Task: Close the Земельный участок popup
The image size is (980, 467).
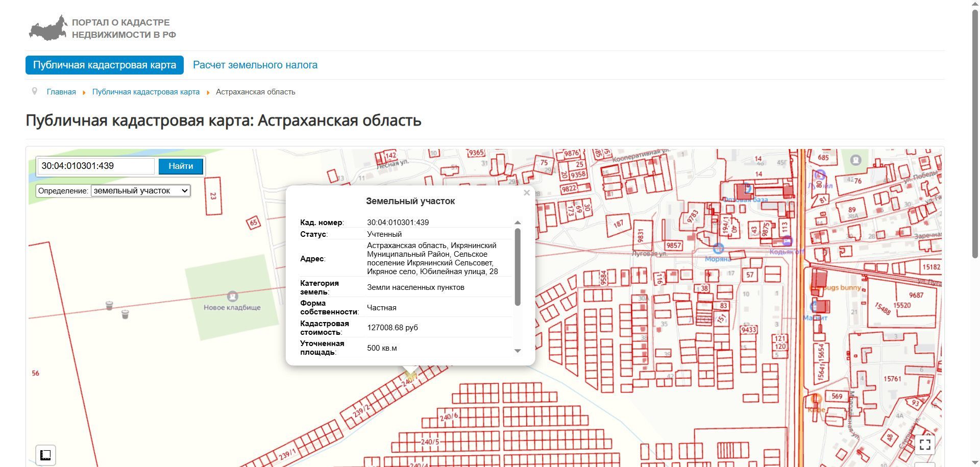Action: click(x=527, y=193)
